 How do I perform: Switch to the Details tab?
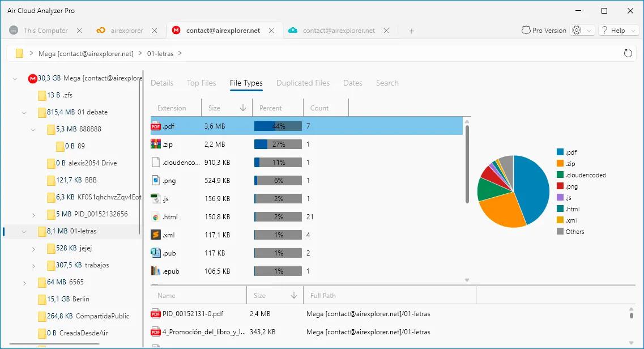[162, 83]
